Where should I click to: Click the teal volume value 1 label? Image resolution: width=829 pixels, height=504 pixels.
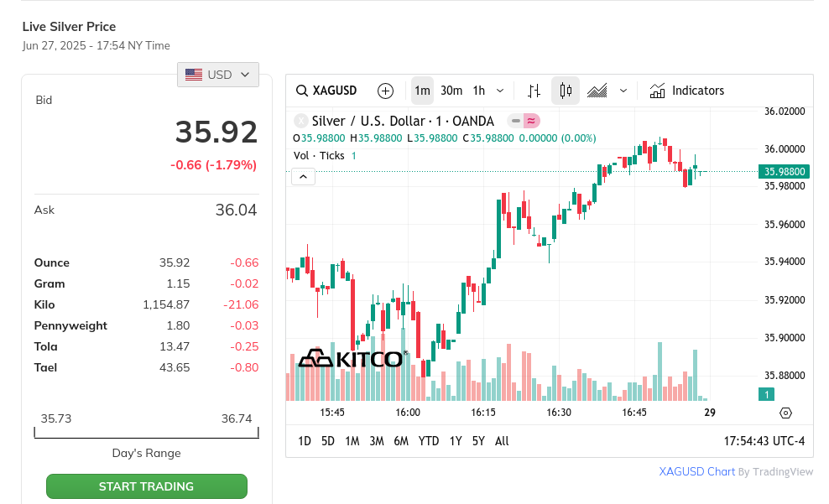pyautogui.click(x=766, y=394)
